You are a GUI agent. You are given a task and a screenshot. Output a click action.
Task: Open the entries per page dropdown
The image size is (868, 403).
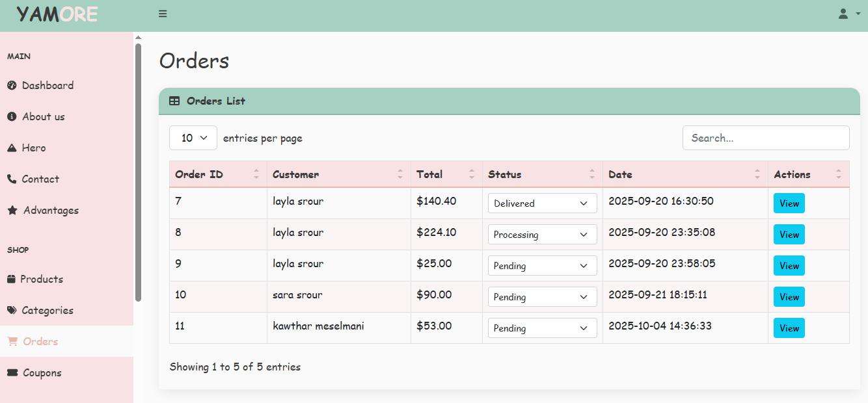pyautogui.click(x=193, y=138)
